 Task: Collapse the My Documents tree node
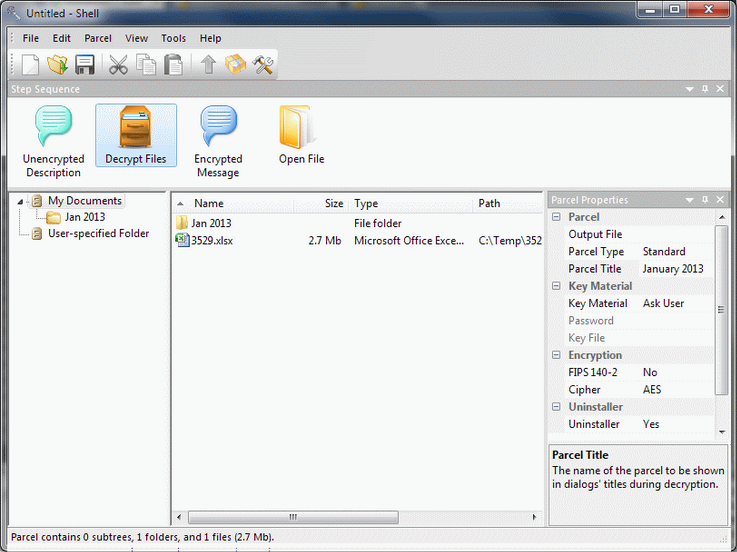[22, 201]
